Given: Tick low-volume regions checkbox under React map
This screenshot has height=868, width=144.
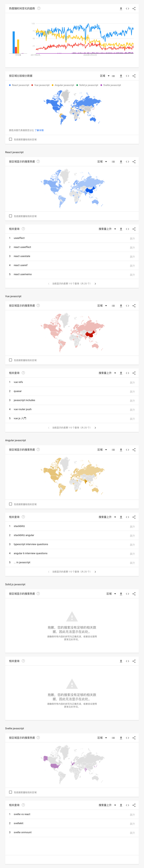Looking at the screenshot, I should pos(11,216).
